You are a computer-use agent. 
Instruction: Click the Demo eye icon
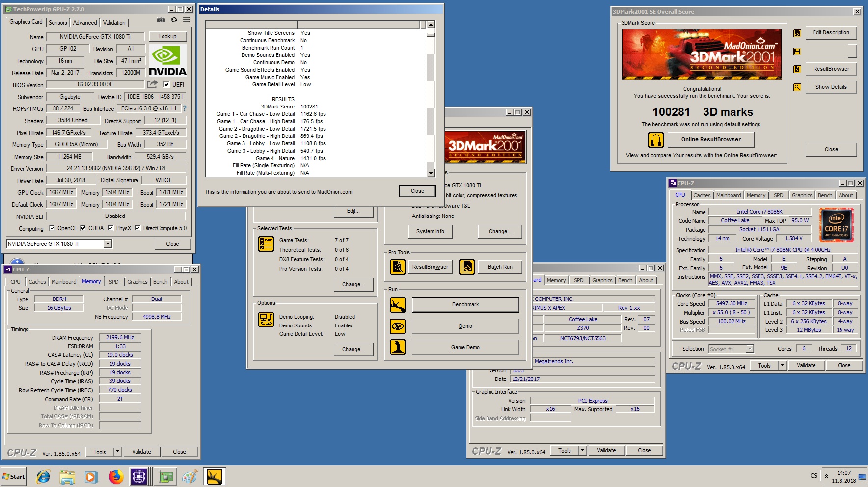coord(398,326)
